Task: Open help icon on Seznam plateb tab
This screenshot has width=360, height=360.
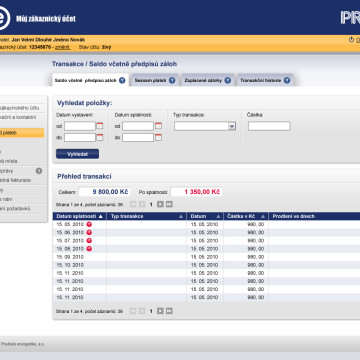Action: (172, 80)
